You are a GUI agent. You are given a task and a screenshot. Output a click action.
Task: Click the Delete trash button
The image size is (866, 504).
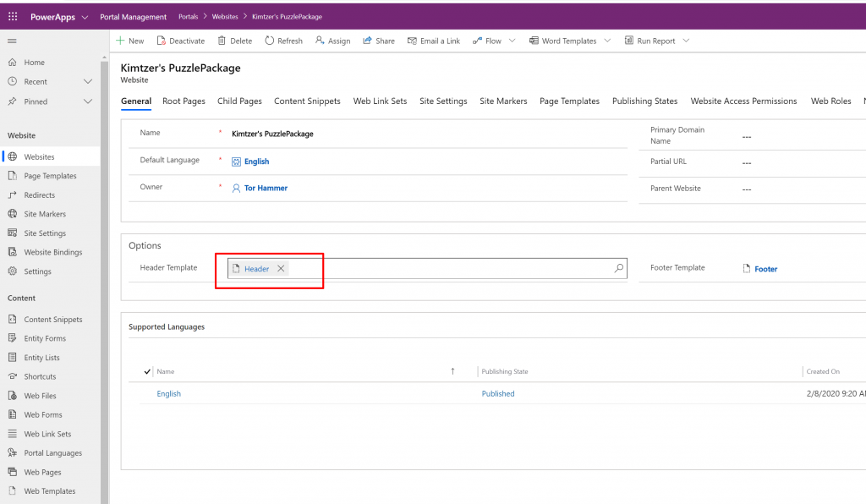click(x=235, y=41)
